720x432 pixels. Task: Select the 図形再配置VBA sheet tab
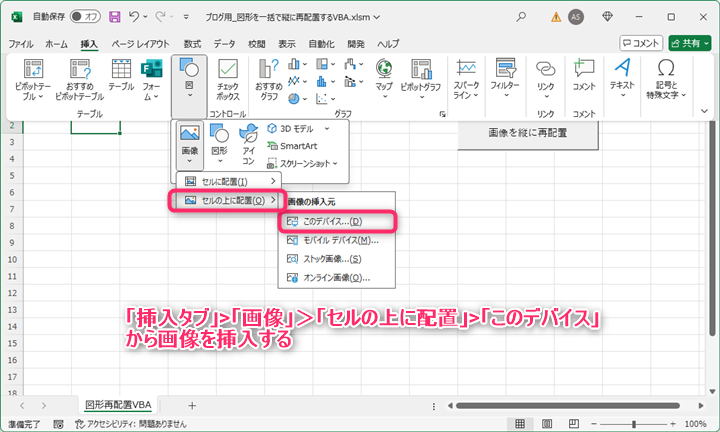119,404
